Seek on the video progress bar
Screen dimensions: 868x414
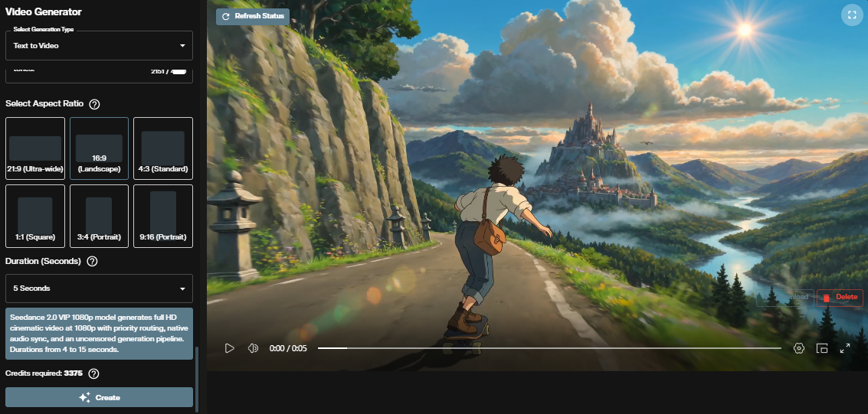coord(549,348)
